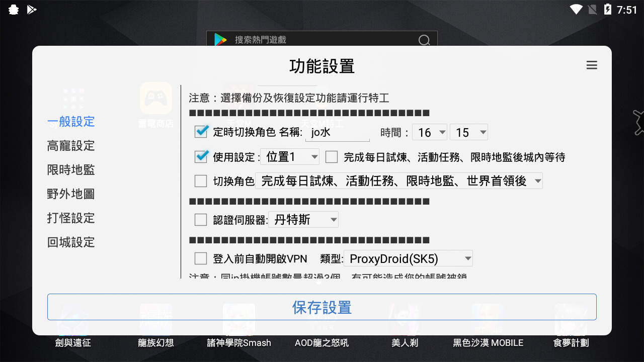
Task: Open the hamburger menu in settings dialog
Action: tap(592, 65)
